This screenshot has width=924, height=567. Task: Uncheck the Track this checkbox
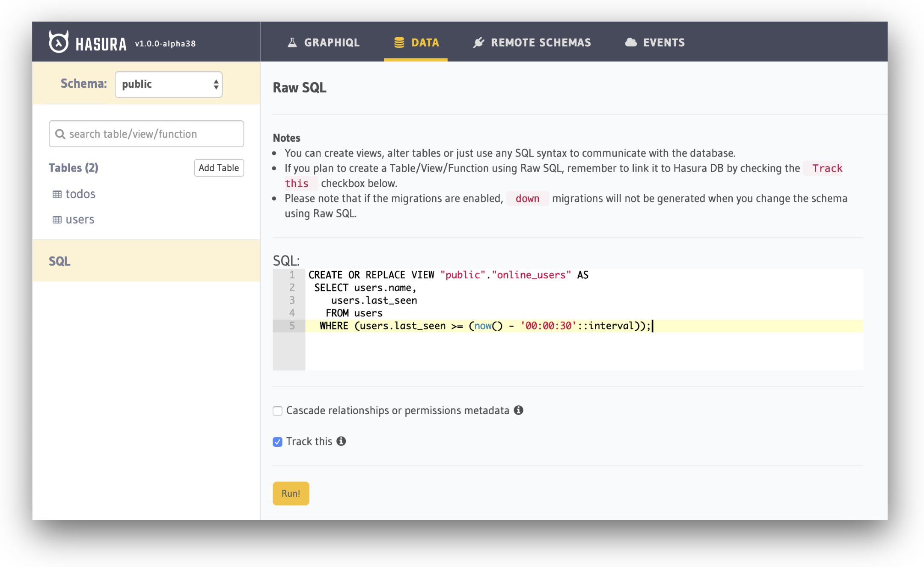[x=278, y=442]
